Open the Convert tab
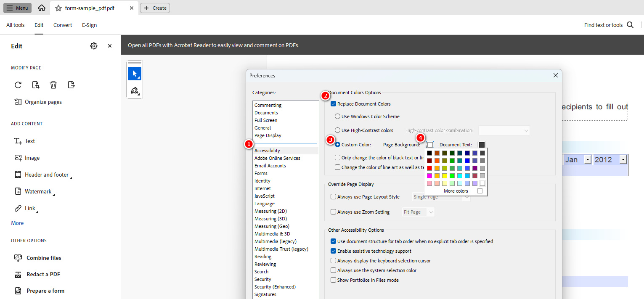The width and height of the screenshot is (644, 299). tap(63, 25)
